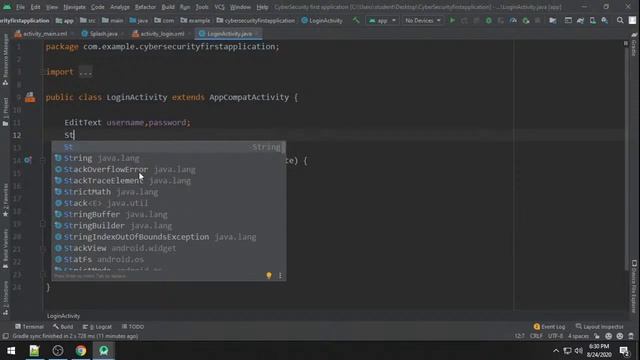Open the completion popup three-dot options
The image size is (640, 360).
[280, 276]
